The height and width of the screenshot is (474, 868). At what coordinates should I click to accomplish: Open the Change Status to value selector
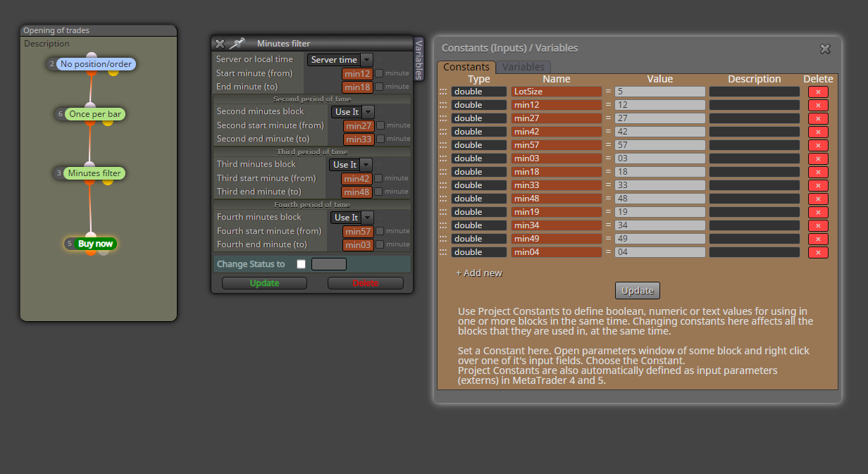pos(329,264)
